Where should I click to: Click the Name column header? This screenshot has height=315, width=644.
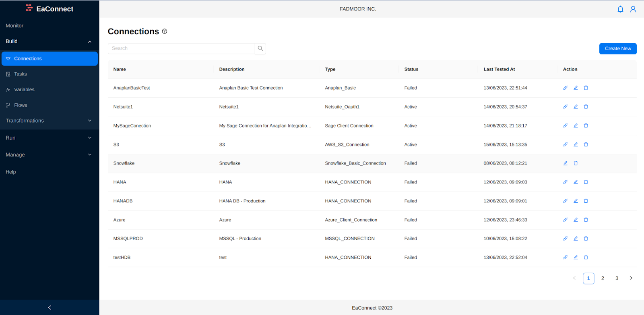(x=120, y=69)
